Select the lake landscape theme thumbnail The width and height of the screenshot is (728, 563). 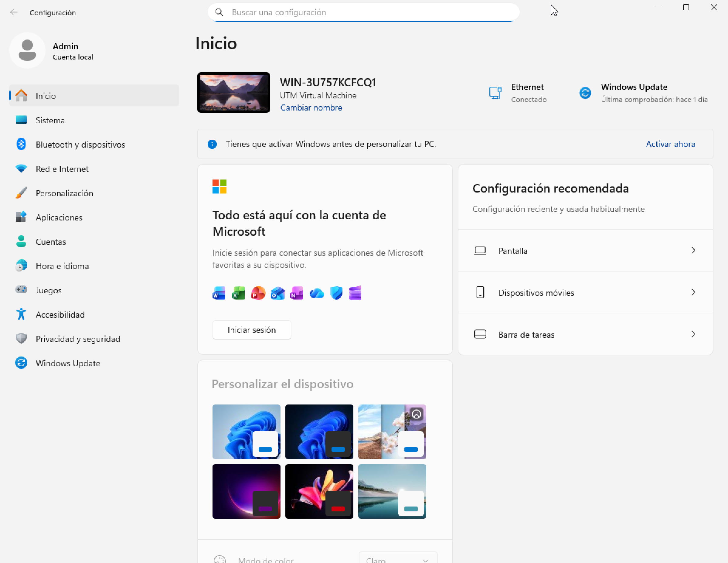[x=392, y=491]
